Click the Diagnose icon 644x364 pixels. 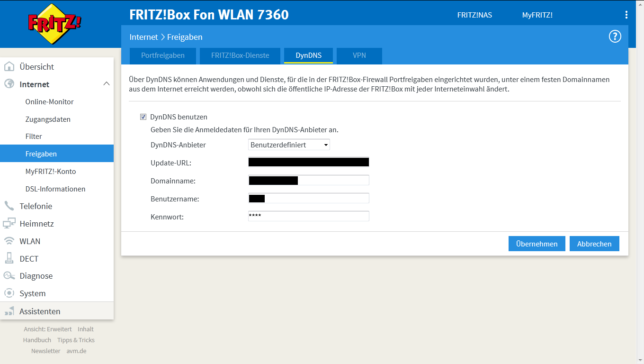(9, 275)
